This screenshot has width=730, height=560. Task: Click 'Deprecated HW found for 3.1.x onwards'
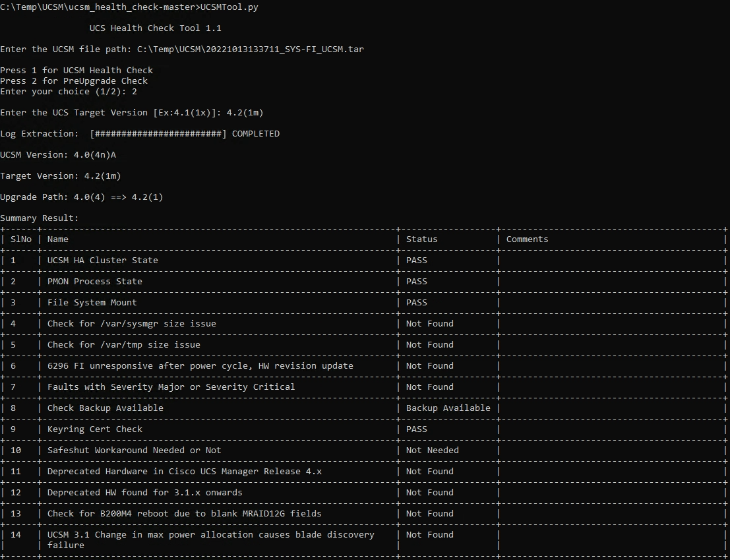coord(144,493)
